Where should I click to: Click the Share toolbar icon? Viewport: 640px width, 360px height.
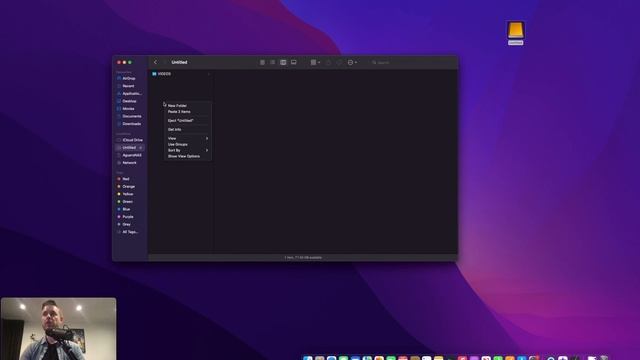(329, 62)
